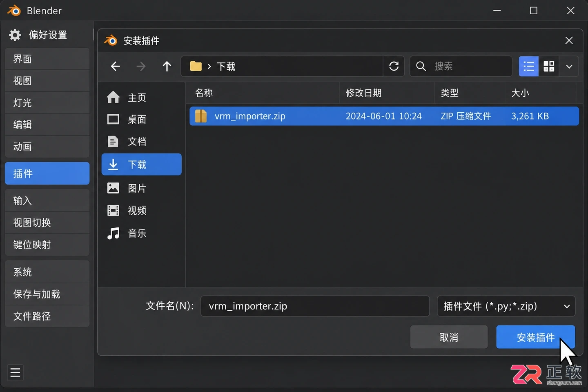Open the 文件路径 file paths preferences tab
The image size is (588, 392).
pyautogui.click(x=47, y=316)
